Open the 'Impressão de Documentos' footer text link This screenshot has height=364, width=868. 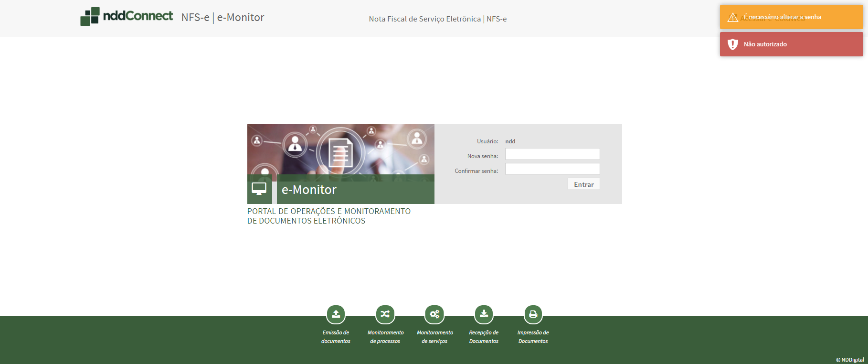[x=533, y=337]
